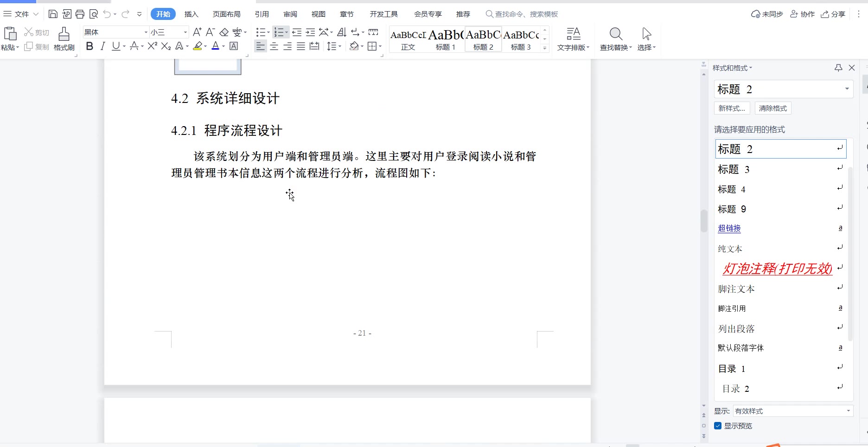Justify text alignment
This screenshot has width=868, height=447.
(x=301, y=46)
